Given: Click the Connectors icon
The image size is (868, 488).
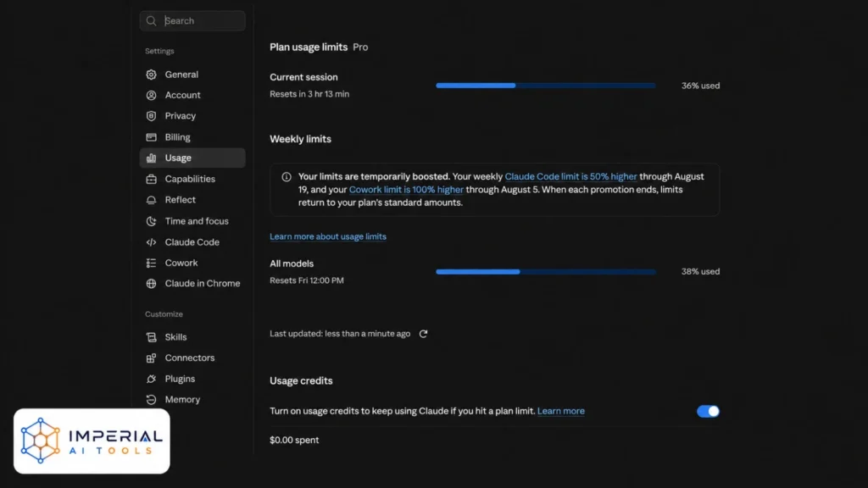Looking at the screenshot, I should (151, 358).
